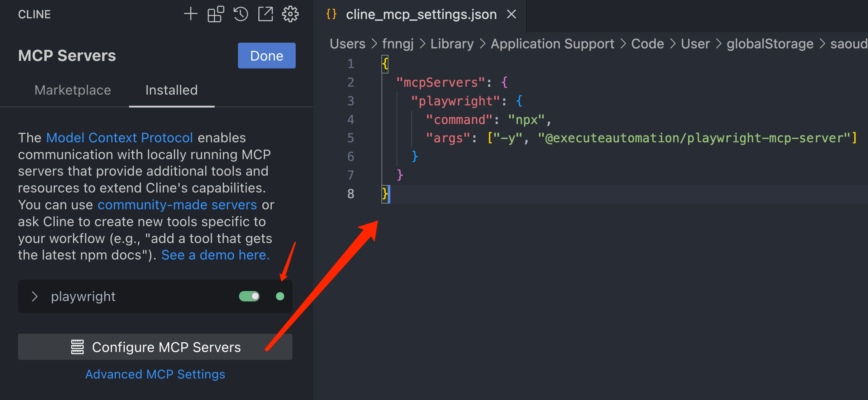
Task: Click the Model Context Protocol link
Action: pos(119,138)
